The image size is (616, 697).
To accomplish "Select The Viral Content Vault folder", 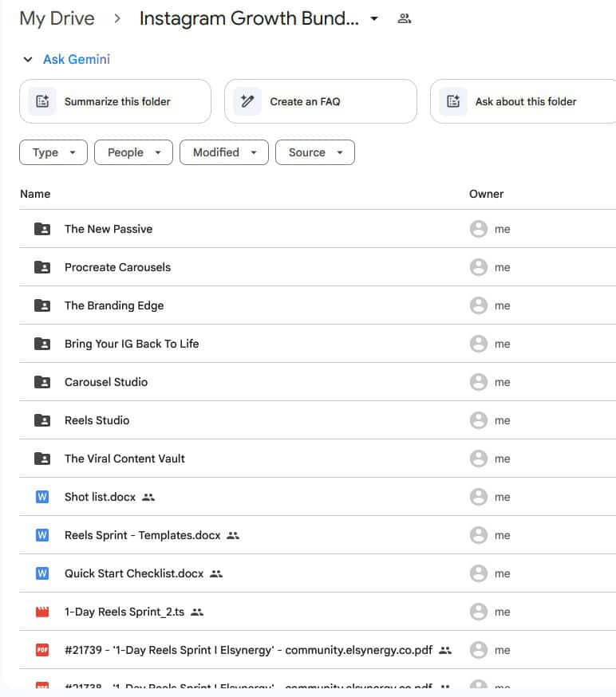I will click(124, 459).
